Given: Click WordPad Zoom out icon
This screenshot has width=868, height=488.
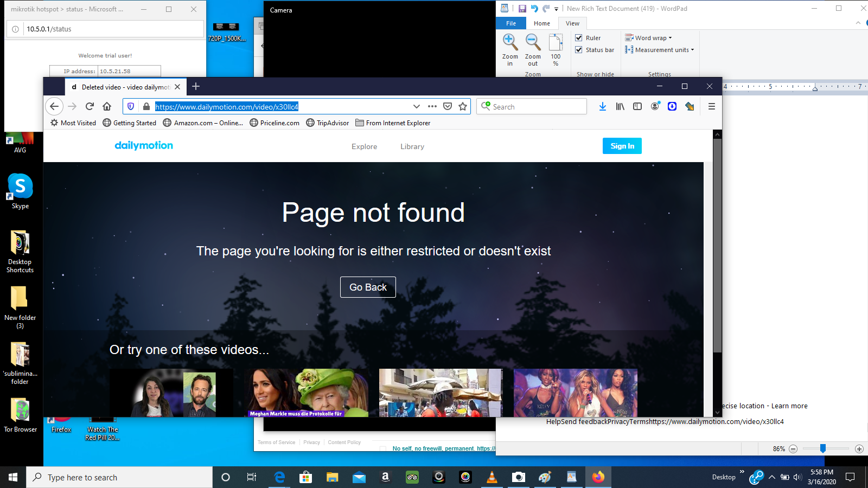Looking at the screenshot, I should pyautogui.click(x=533, y=50).
